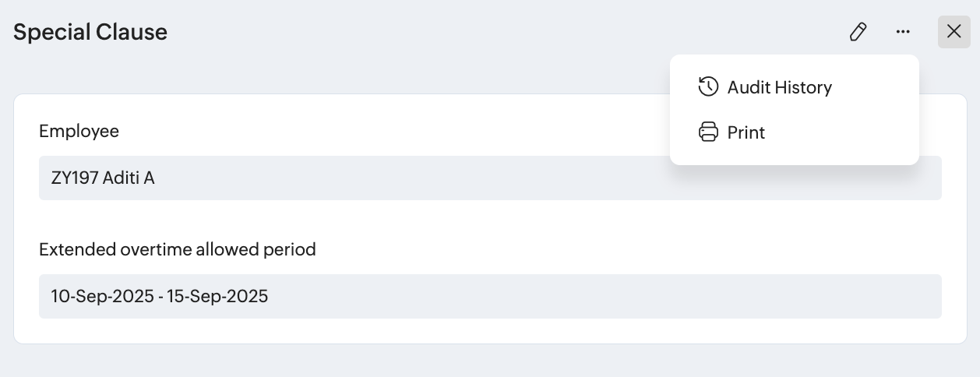
Task: Click the Employee label
Action: tap(79, 131)
